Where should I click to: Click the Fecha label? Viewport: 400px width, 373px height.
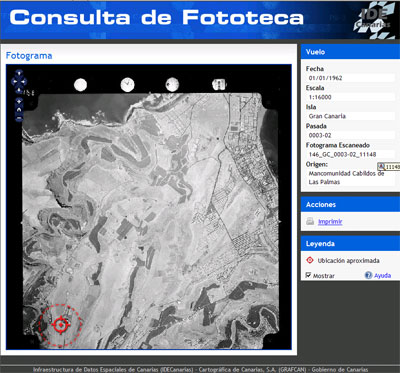[x=315, y=69]
